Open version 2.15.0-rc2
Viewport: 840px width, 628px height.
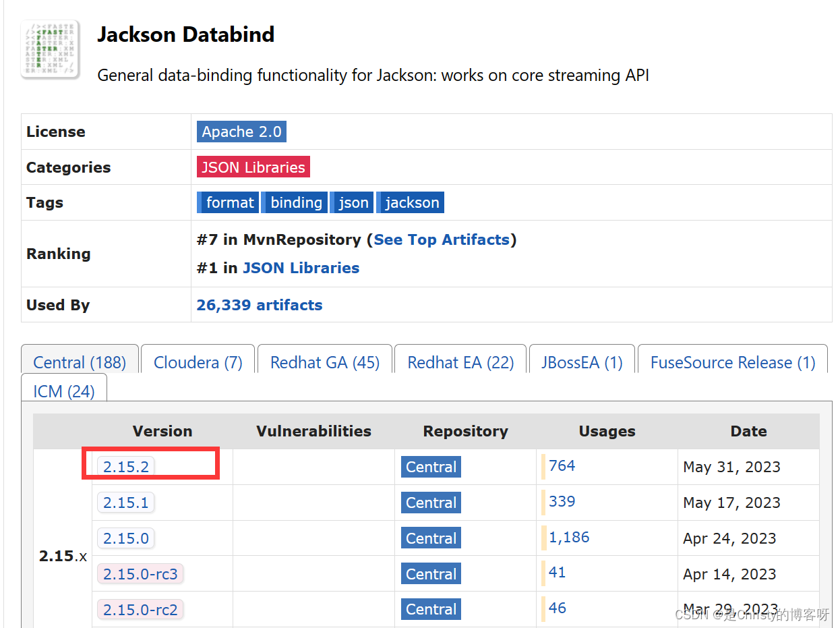[140, 610]
